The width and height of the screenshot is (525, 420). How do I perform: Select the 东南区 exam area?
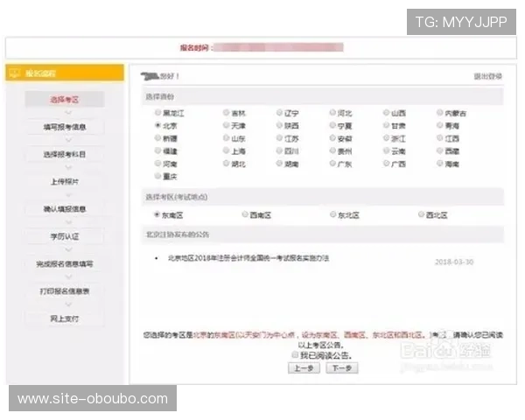coord(157,214)
